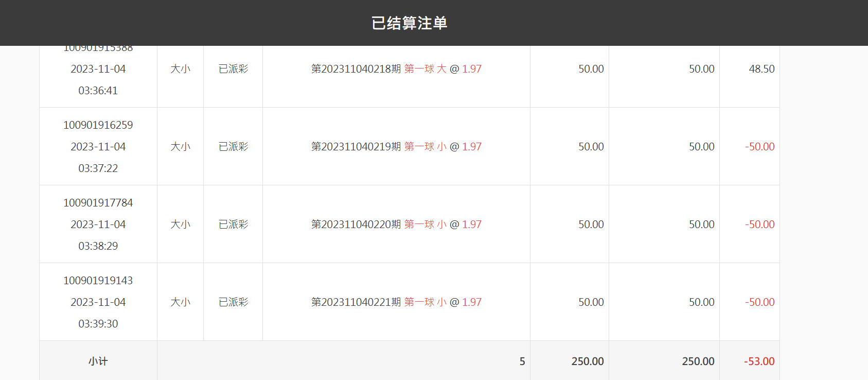Click the 03:39:30 timestamp
This screenshot has height=380, width=868.
tap(98, 324)
